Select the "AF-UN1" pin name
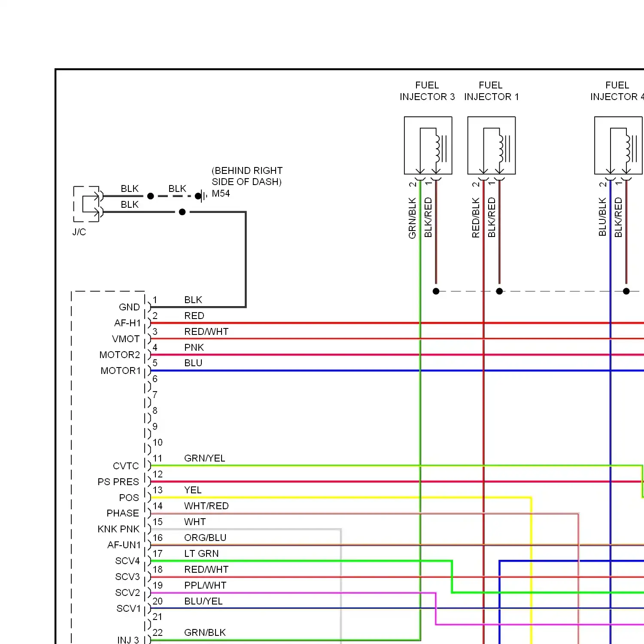This screenshot has width=644, height=644. point(124,545)
